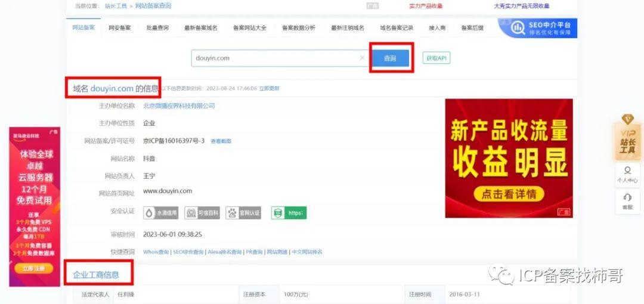Click the blue 查询 search button
The image size is (644, 304).
click(x=391, y=58)
